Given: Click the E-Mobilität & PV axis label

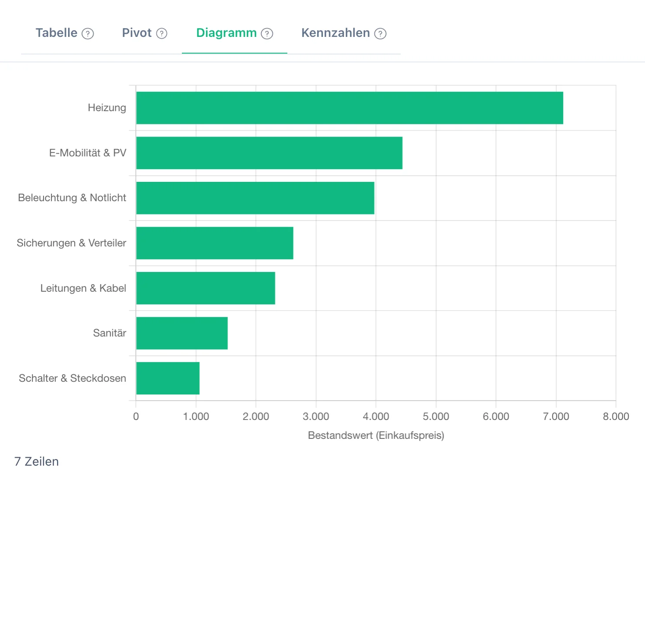Looking at the screenshot, I should pos(88,153).
